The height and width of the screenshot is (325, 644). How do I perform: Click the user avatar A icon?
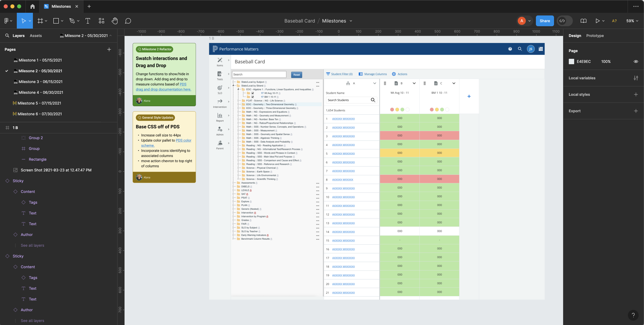tap(522, 21)
